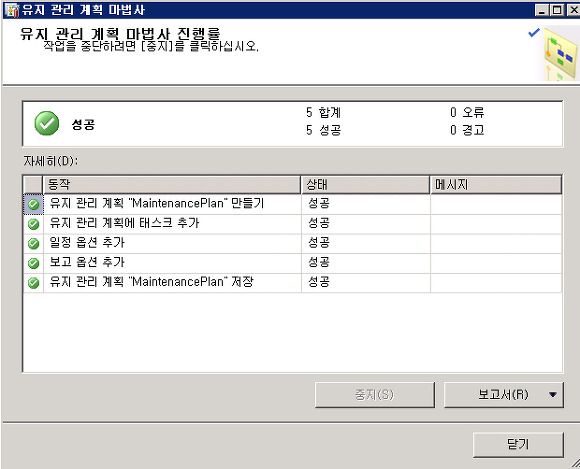Sort by the 메시지 column header
580x469 pixels.
[496, 185]
